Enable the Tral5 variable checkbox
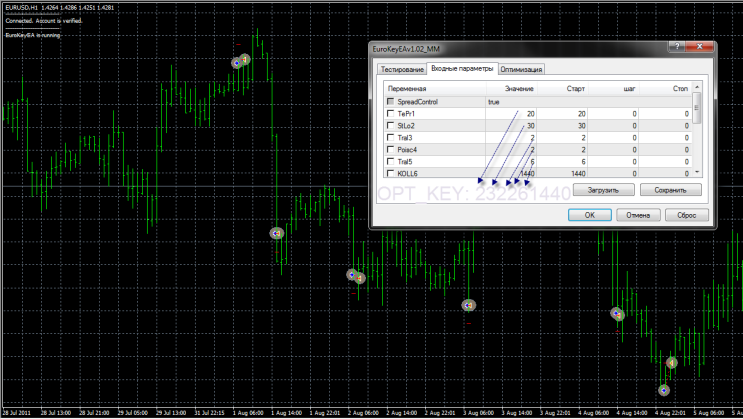This screenshot has width=743, height=419. pos(390,161)
